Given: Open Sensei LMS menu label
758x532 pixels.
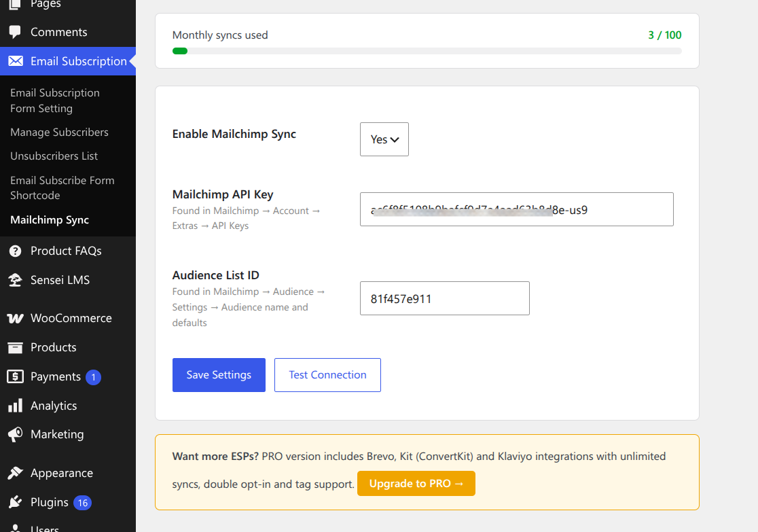Looking at the screenshot, I should coord(60,280).
